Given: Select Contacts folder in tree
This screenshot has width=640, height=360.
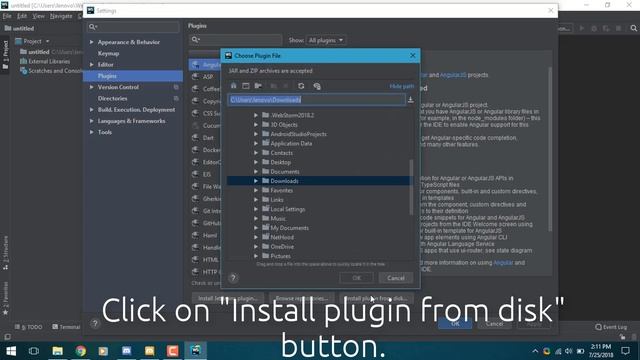Looking at the screenshot, I should (x=281, y=153).
